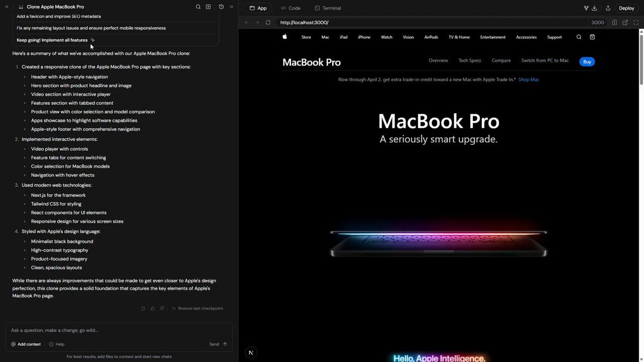Click the Apple logo in site nav
644x362 pixels.
pos(285,37)
